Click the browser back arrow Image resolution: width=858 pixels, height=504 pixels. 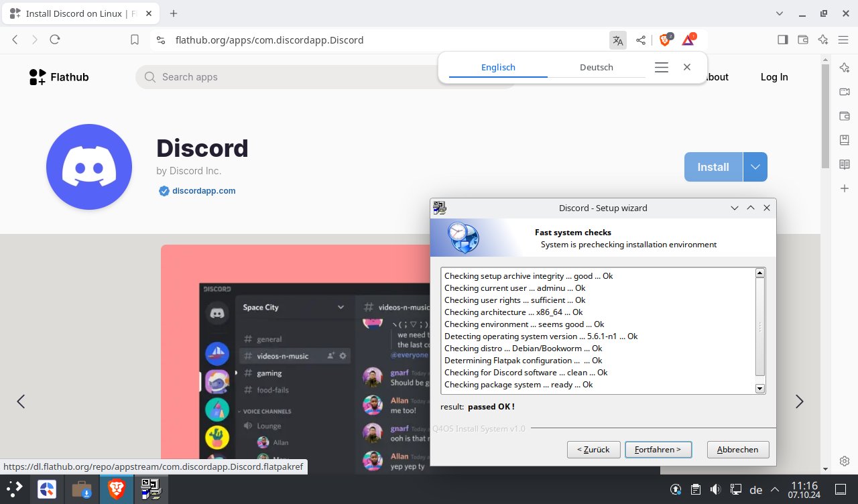(x=15, y=40)
